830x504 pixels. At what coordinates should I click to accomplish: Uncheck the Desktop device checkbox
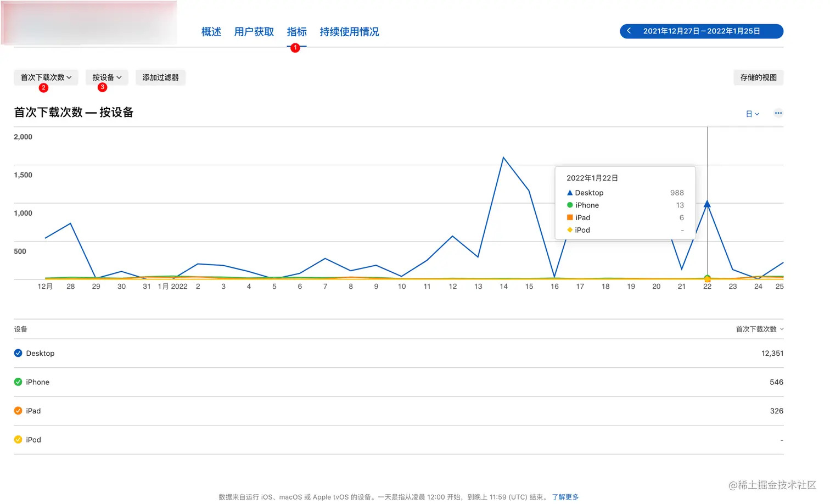pos(18,353)
